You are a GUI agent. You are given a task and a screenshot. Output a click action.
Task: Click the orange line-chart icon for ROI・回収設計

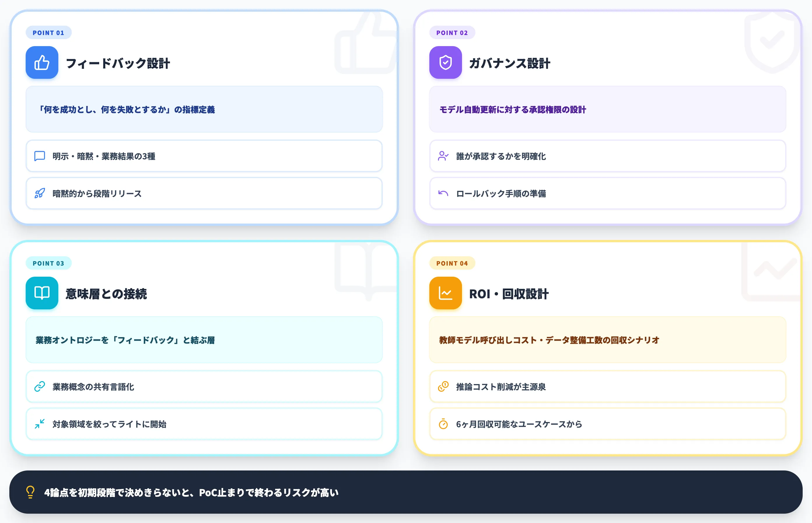(445, 293)
